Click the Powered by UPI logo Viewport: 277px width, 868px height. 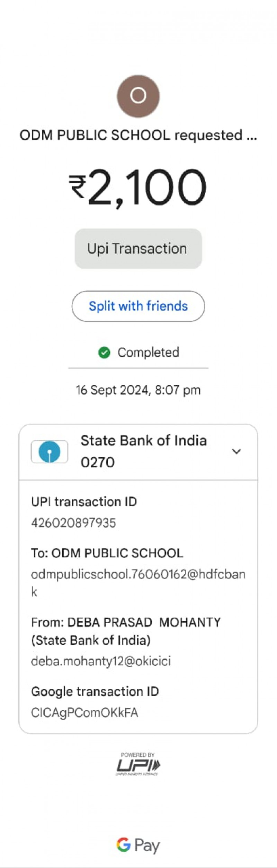pyautogui.click(x=138, y=765)
